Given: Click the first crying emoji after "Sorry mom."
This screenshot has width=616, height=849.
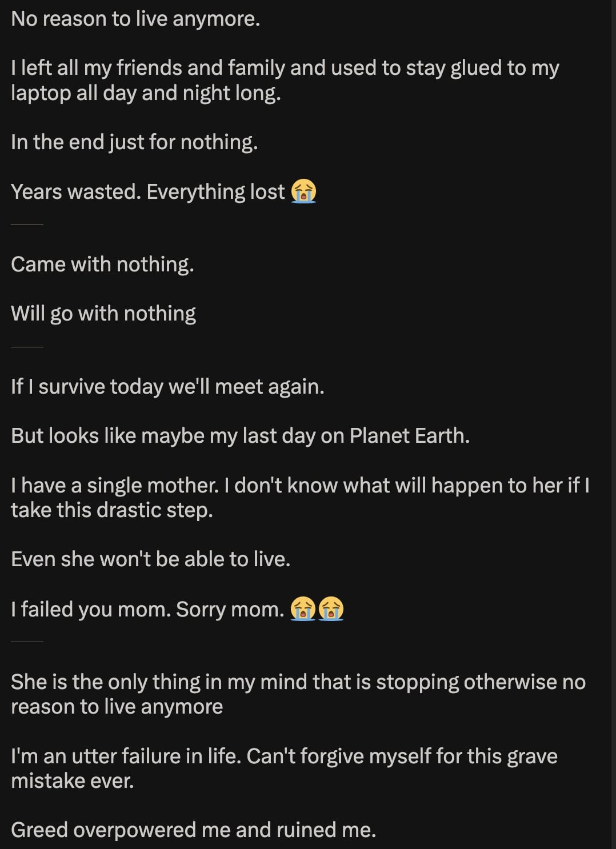Looking at the screenshot, I should point(303,608).
